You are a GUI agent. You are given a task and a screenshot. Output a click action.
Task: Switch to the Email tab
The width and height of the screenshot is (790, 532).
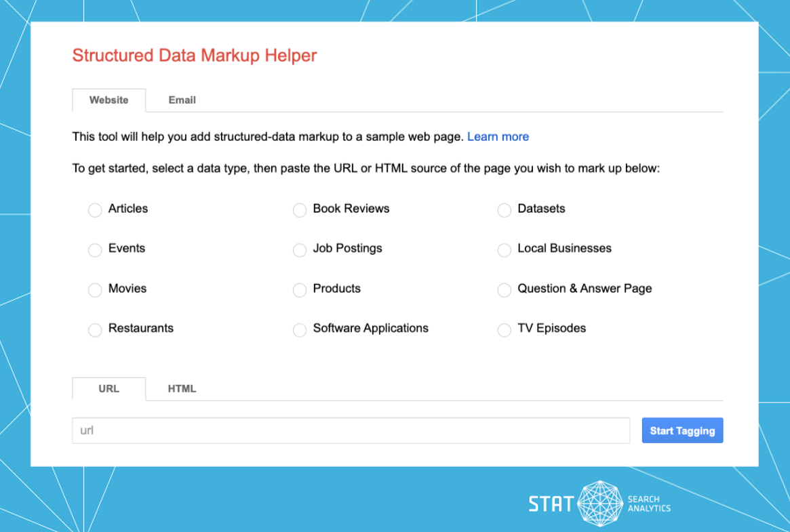[x=182, y=100]
